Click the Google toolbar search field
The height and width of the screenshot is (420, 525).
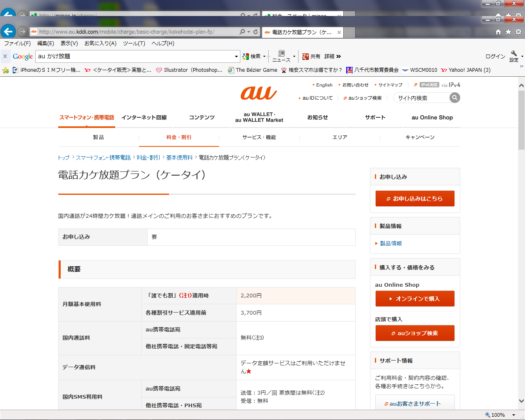tap(135, 57)
